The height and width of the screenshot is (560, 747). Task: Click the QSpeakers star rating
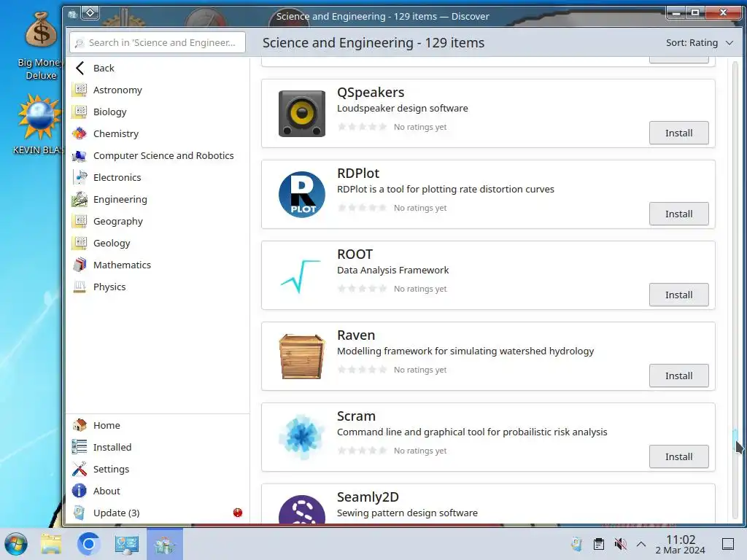[x=362, y=127]
